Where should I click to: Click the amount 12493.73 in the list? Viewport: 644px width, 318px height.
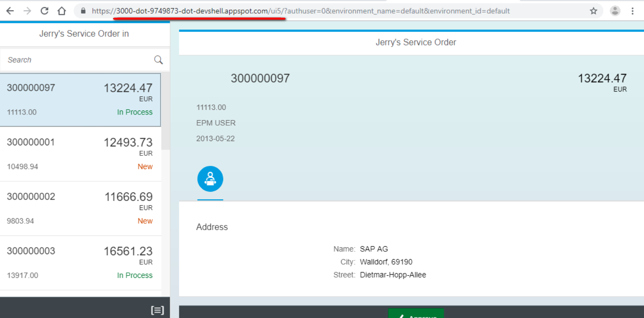tap(128, 142)
